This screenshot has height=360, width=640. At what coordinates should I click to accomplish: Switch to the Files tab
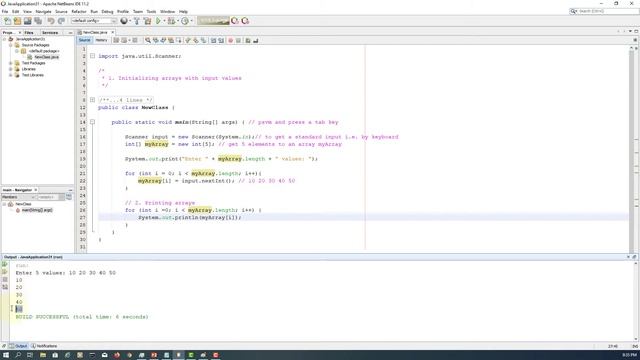pos(29,32)
